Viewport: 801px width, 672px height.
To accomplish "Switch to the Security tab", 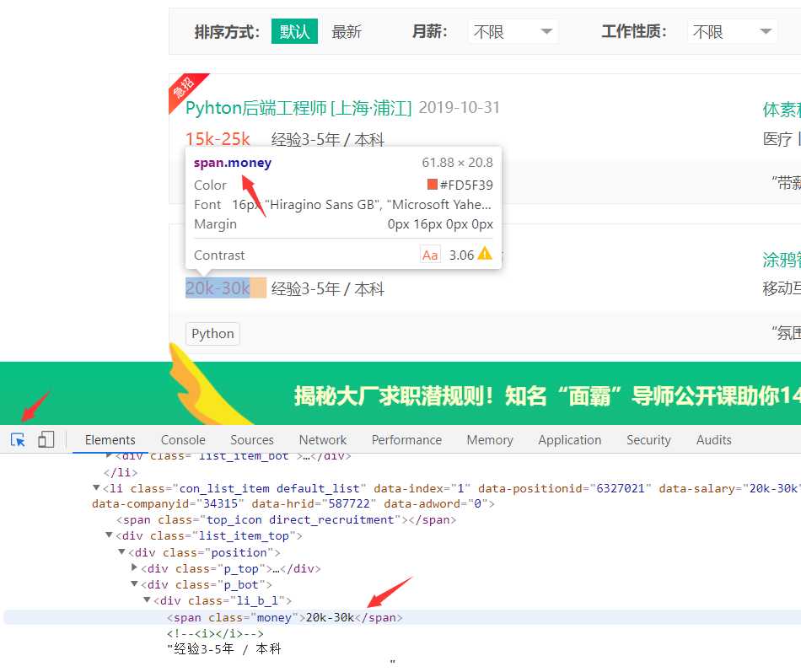I will pos(648,440).
